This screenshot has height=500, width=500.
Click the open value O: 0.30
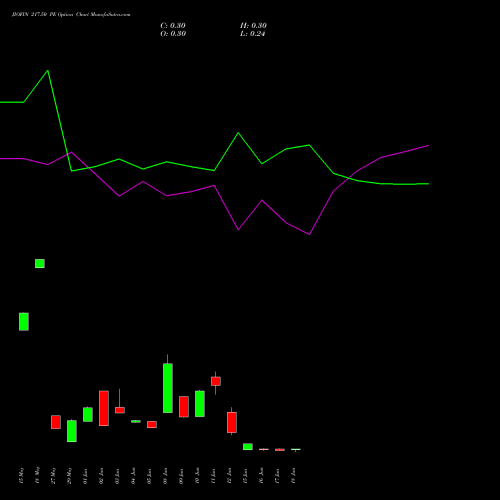pyautogui.click(x=173, y=34)
